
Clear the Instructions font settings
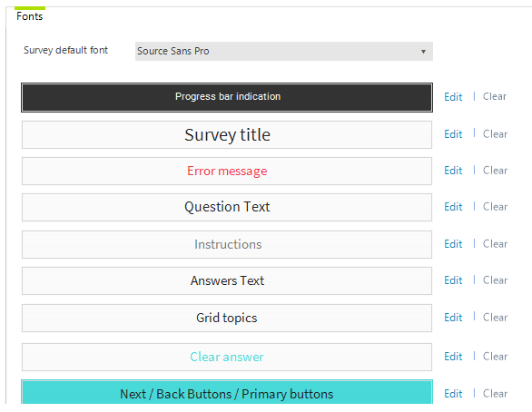click(495, 244)
